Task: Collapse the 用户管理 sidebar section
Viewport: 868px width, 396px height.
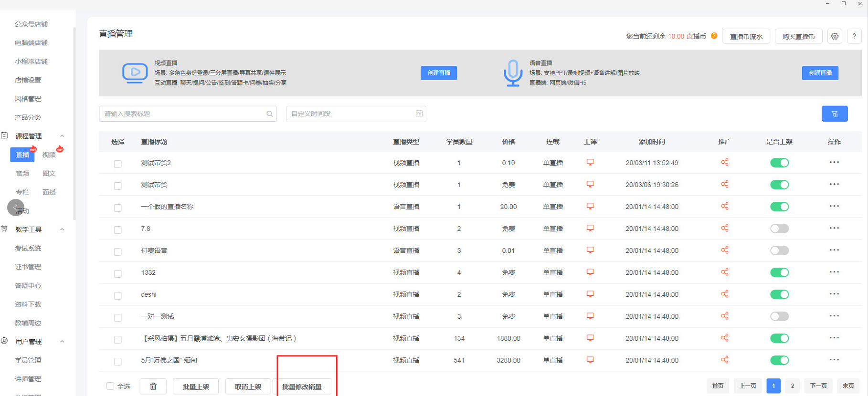Action: (x=62, y=342)
